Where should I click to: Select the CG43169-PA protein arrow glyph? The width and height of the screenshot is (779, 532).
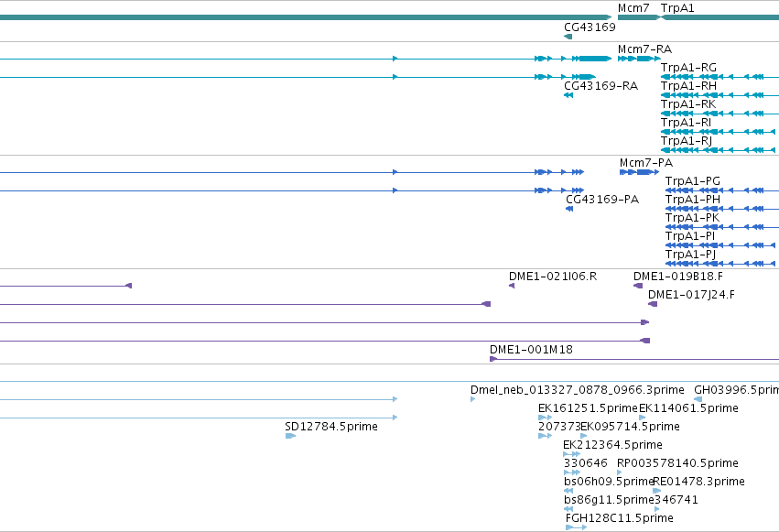point(569,209)
